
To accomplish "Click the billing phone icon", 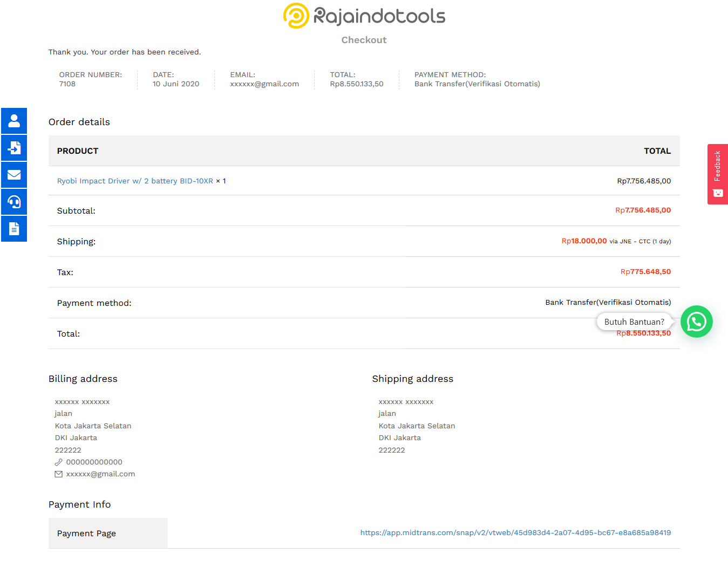I will tap(59, 462).
